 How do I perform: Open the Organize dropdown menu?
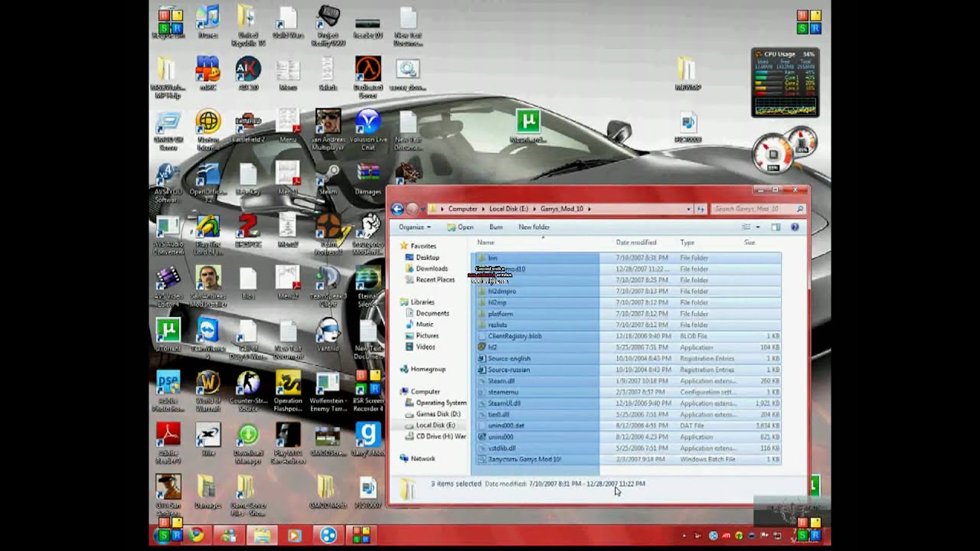[414, 227]
